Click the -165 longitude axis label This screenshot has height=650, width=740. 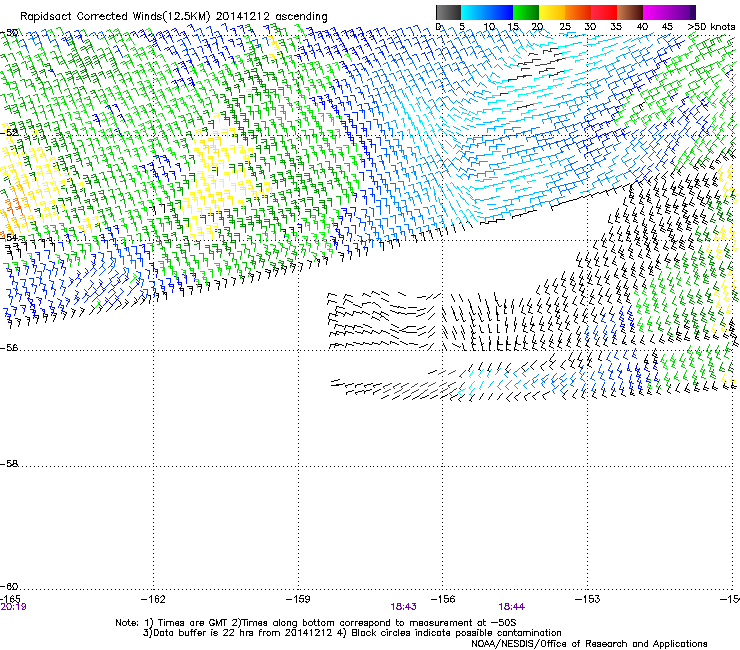point(10,599)
